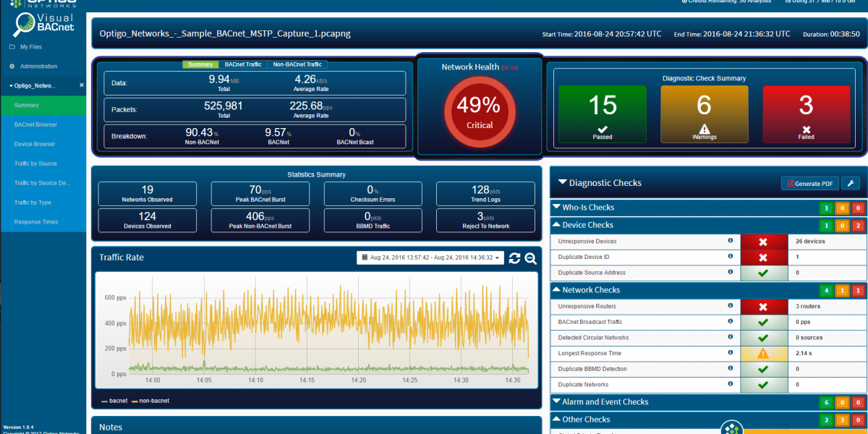This screenshot has height=434, width=868.
Task: Open the My Files link
Action: pos(30,47)
